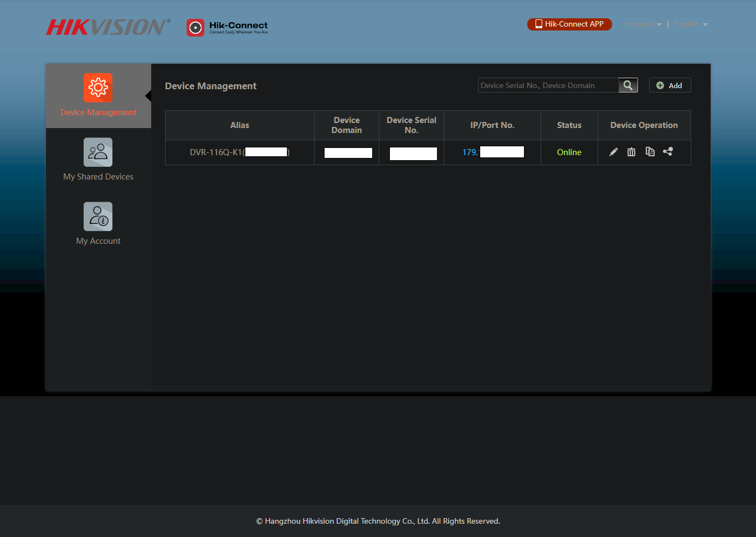This screenshot has height=537, width=756.
Task: Expand the mnousk account dropdown
Action: pyautogui.click(x=644, y=24)
